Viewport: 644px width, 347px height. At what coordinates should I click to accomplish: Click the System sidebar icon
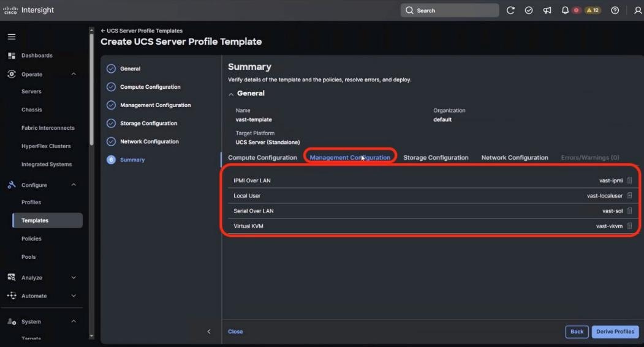coord(12,321)
